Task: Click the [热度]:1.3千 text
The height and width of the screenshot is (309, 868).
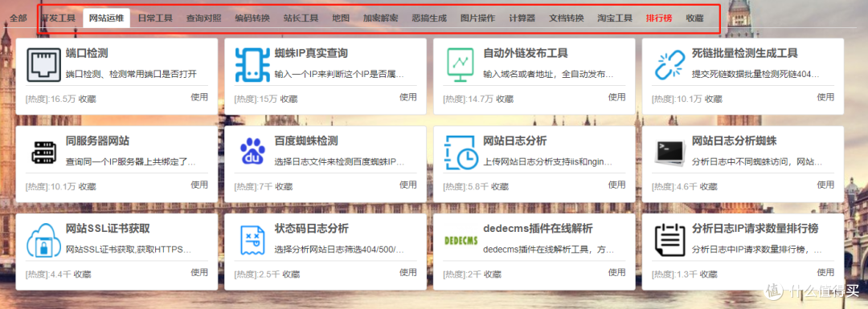Action: (675, 274)
